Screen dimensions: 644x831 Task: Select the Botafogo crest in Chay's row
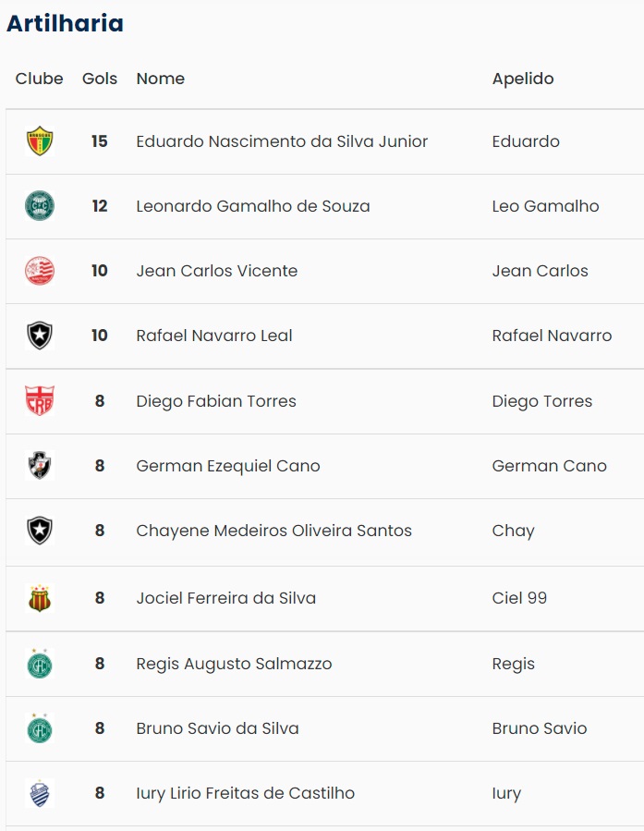[x=40, y=531]
